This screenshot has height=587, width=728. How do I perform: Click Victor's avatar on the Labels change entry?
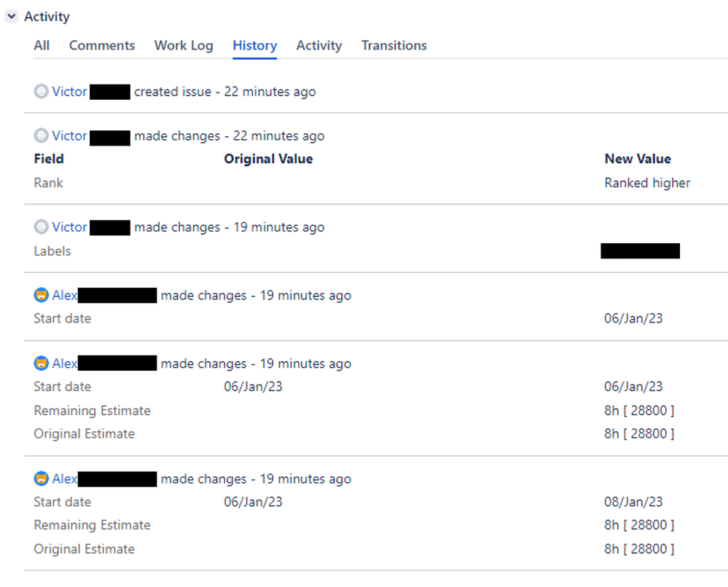coord(42,227)
